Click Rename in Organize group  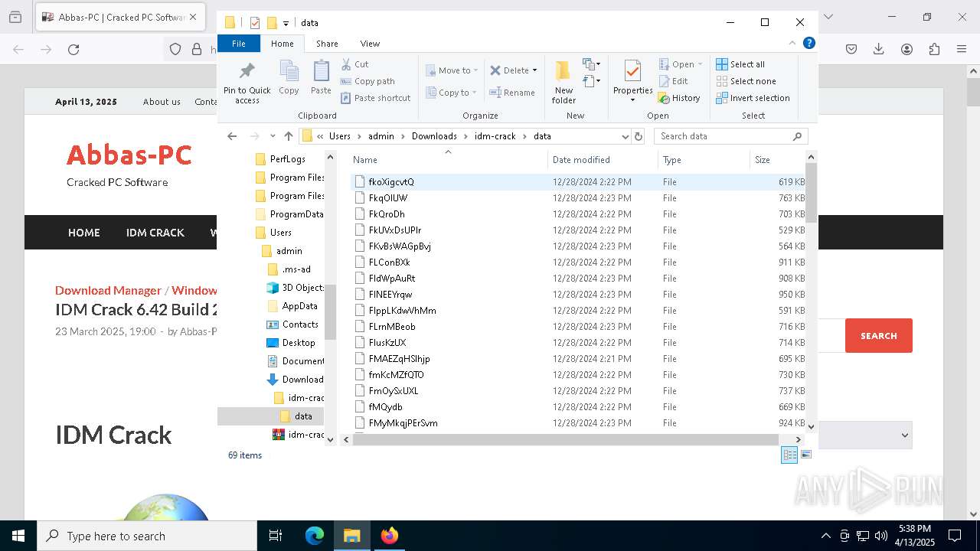(512, 93)
